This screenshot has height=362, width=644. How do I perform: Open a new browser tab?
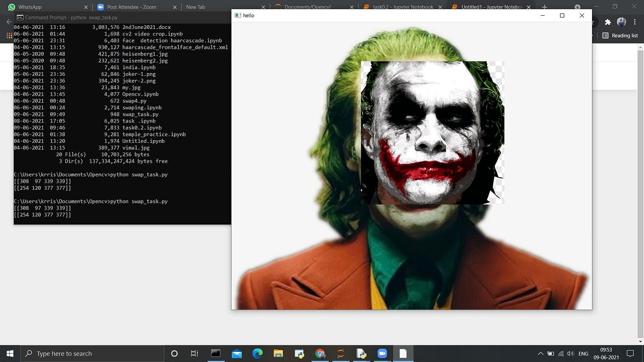pyautogui.click(x=545, y=7)
